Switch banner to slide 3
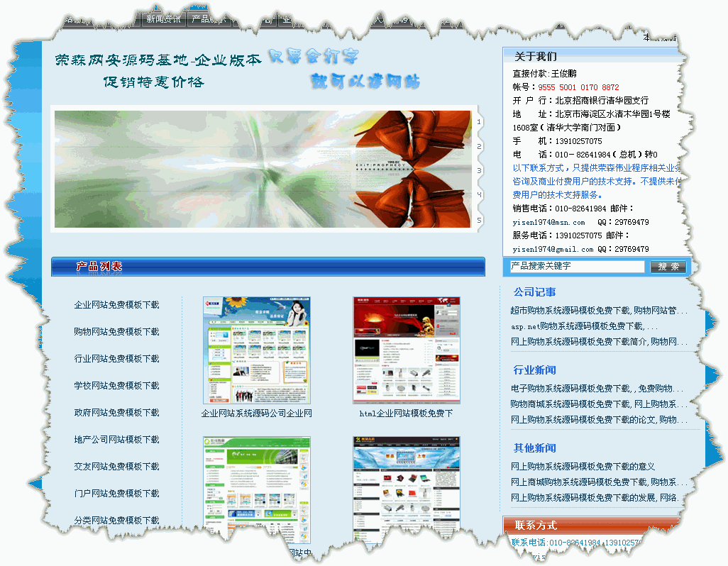The image size is (728, 566). point(479,170)
